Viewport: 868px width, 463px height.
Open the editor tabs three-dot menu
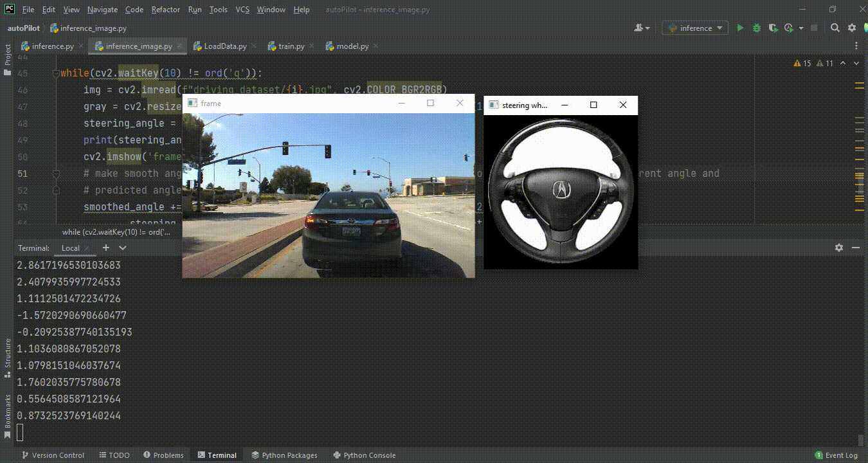click(x=856, y=46)
